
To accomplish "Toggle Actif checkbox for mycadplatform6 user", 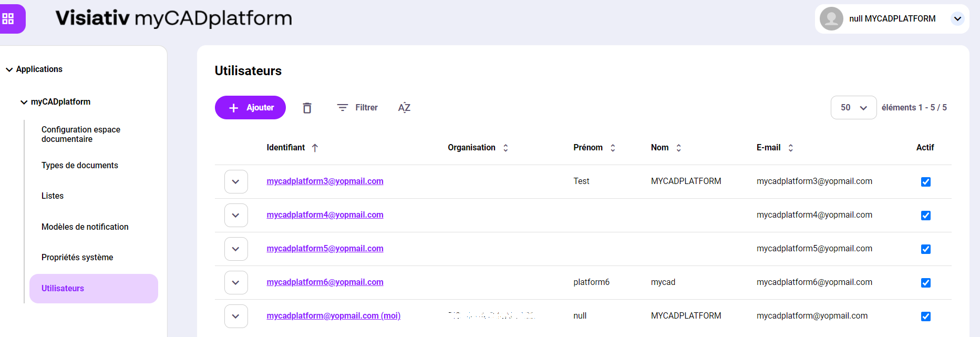I will pos(926,283).
